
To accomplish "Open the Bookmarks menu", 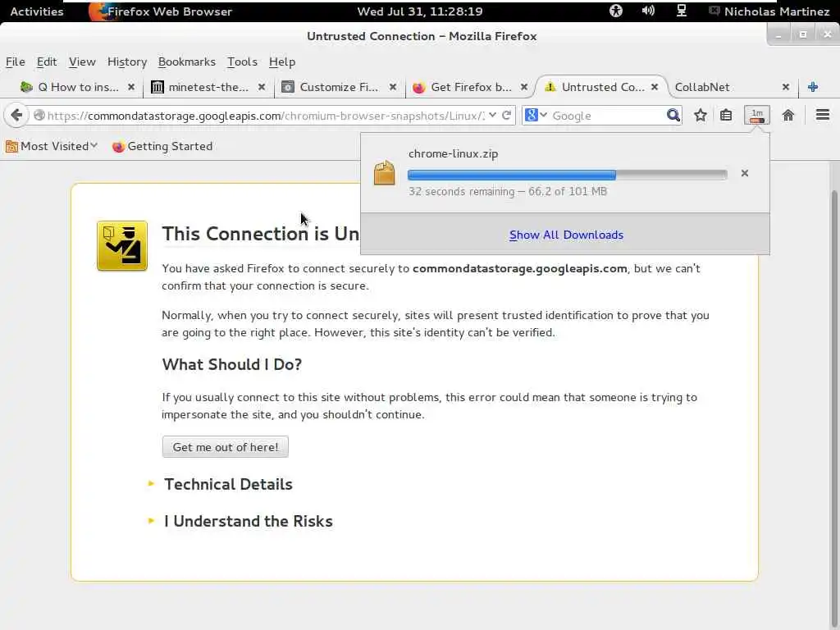I will [x=186, y=62].
